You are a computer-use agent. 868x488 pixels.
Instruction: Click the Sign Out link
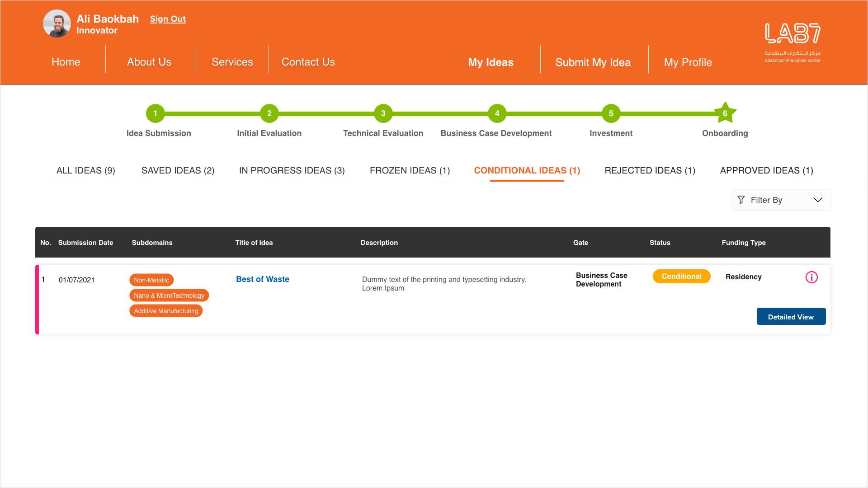click(168, 19)
